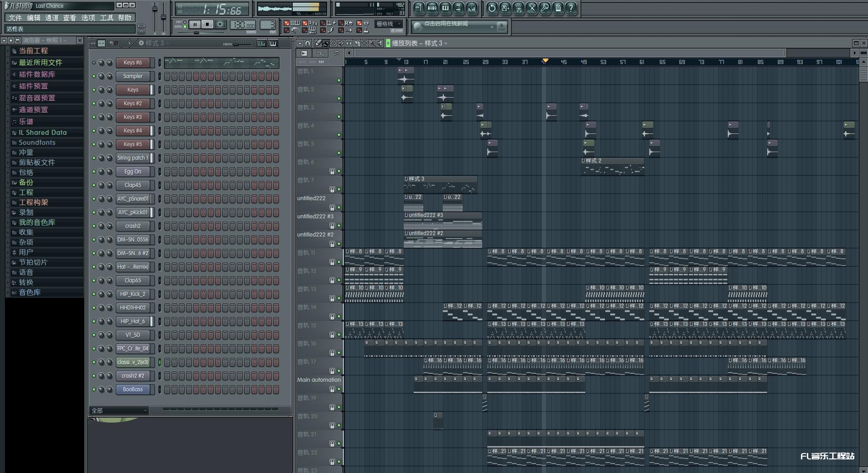Toggle the magnet snap icon in playlist
Image resolution: width=868 pixels, height=473 pixels.
[308, 43]
